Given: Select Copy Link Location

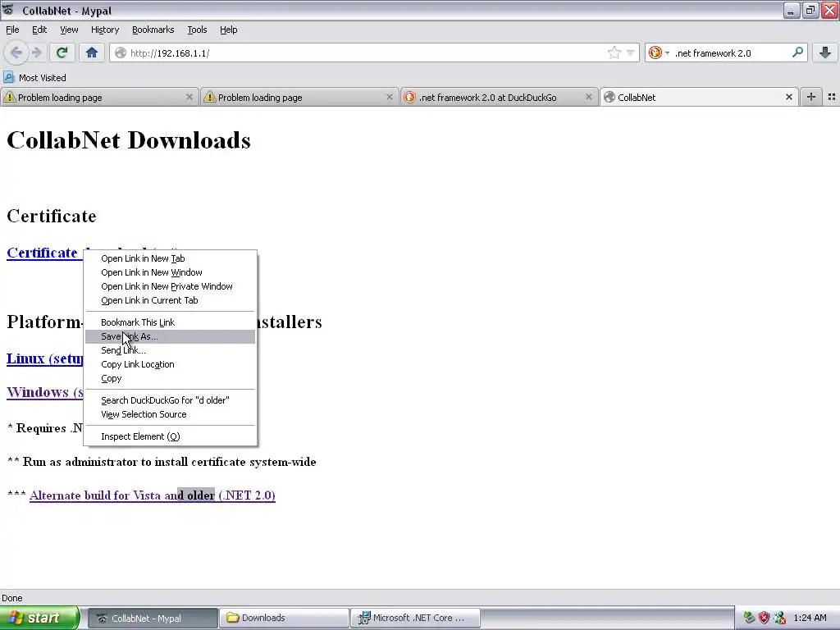Looking at the screenshot, I should tap(170, 364).
